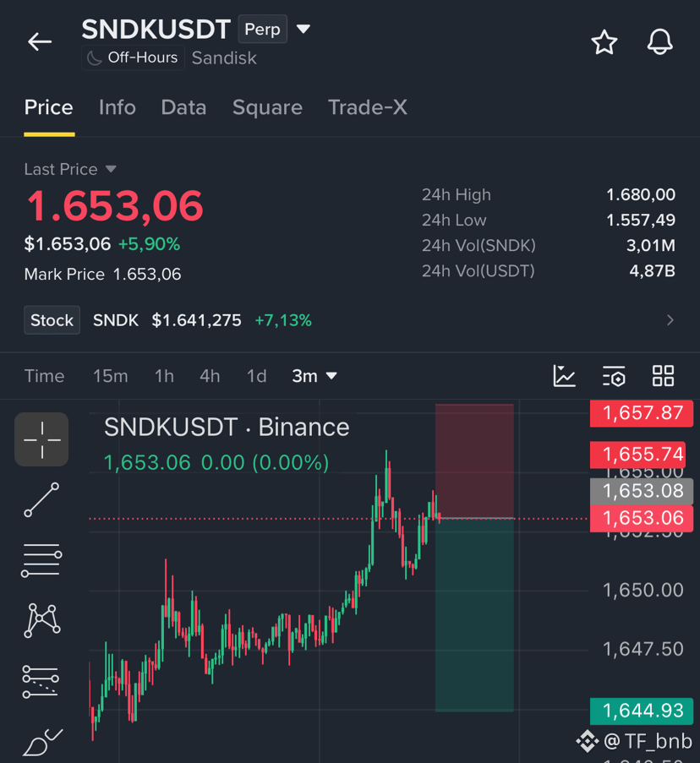The image size is (700, 763).
Task: Open the grid layout icon
Action: pos(663,376)
